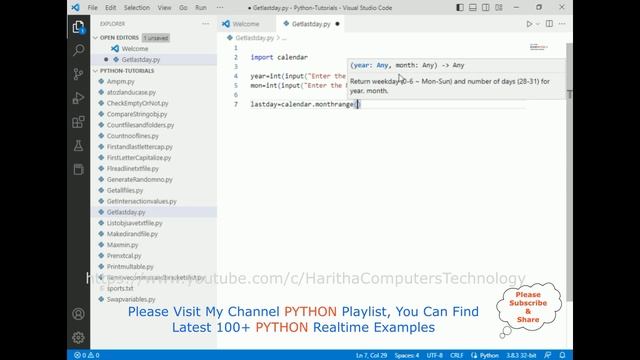Open the Explorer view in activity bar
This screenshot has height=360, width=640.
(78, 27)
